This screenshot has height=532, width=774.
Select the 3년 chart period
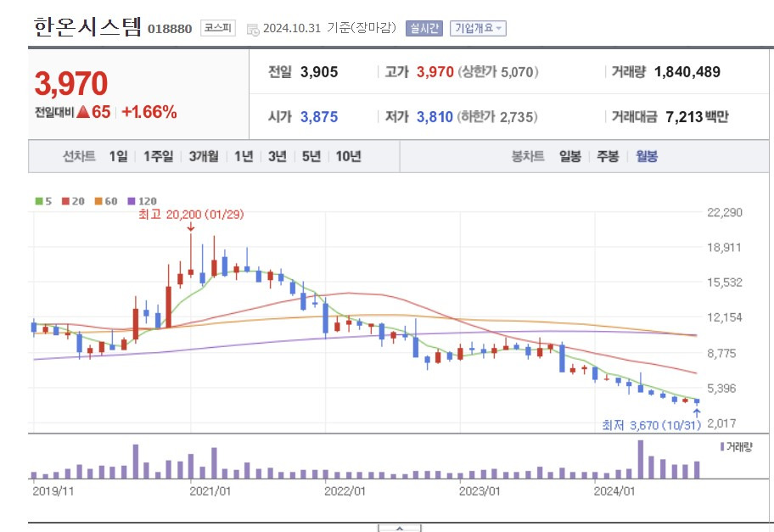click(278, 156)
